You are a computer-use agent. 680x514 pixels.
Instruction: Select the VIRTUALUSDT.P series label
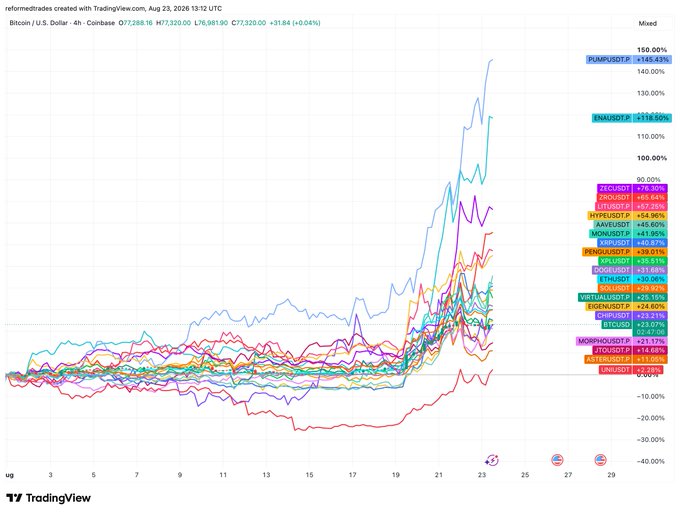(605, 298)
